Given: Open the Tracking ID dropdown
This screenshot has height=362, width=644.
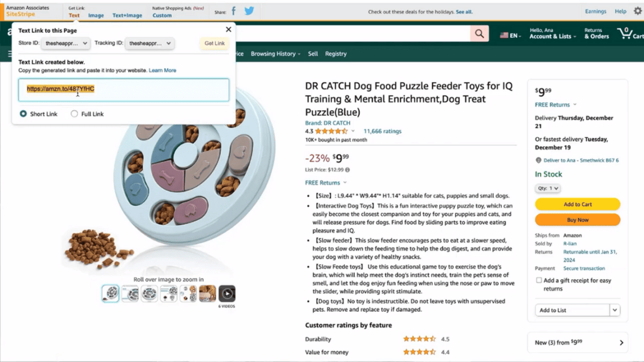Looking at the screenshot, I should 149,43.
